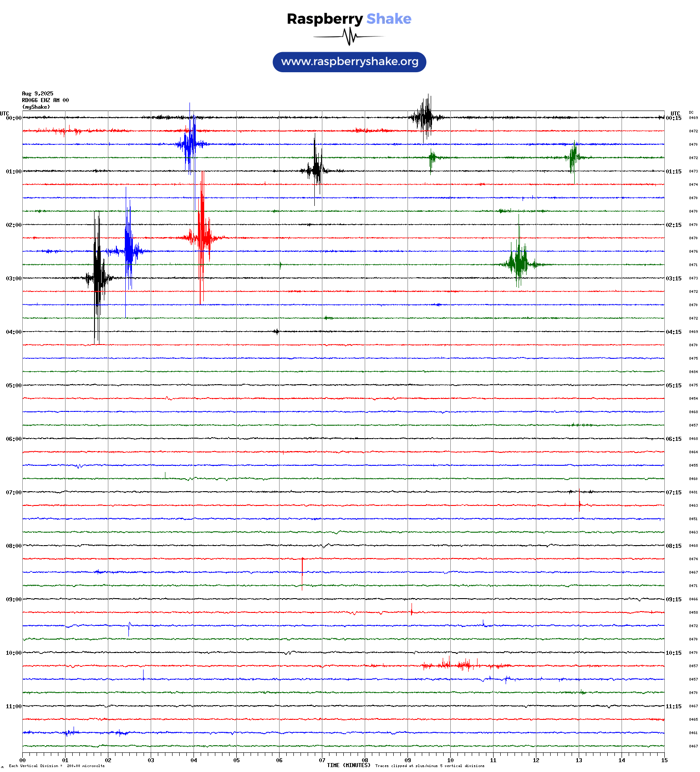This screenshot has width=700, height=772.
Task: Open the www.raspberryshake.org link
Action: pos(349,62)
